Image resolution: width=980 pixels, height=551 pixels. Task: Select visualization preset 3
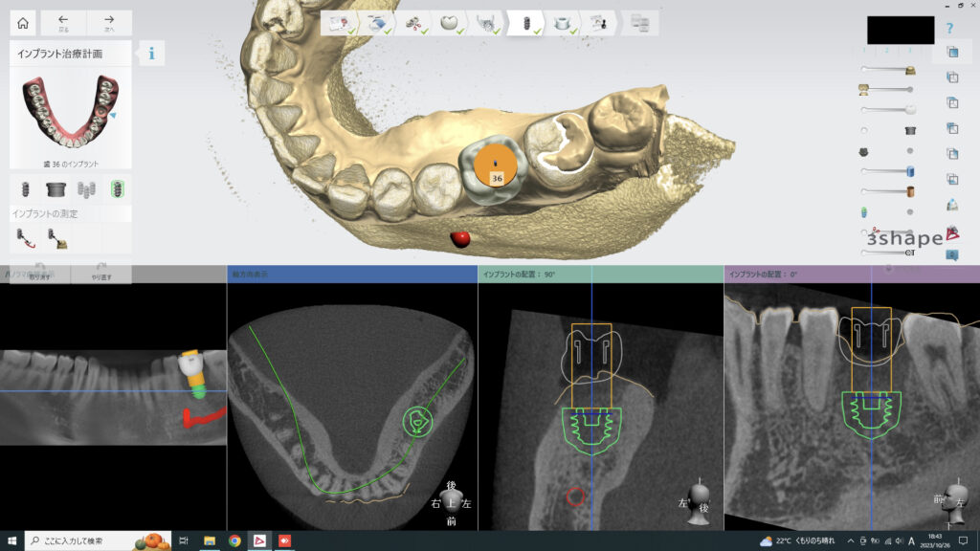(910, 50)
